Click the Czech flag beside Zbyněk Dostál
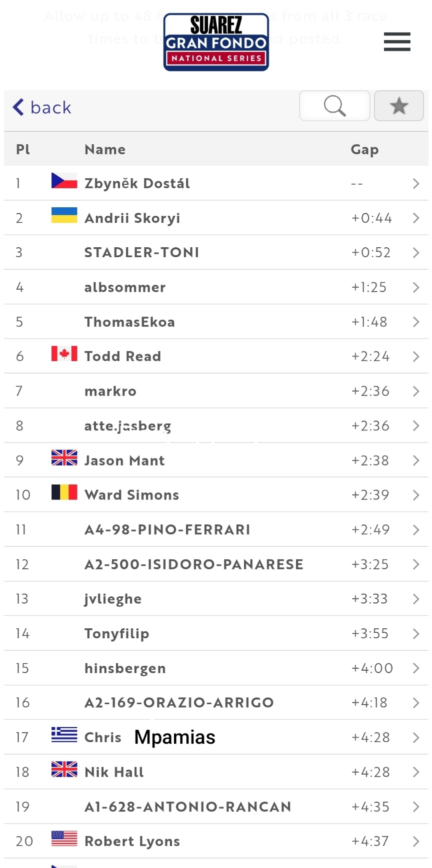The image size is (432, 868). tap(64, 181)
